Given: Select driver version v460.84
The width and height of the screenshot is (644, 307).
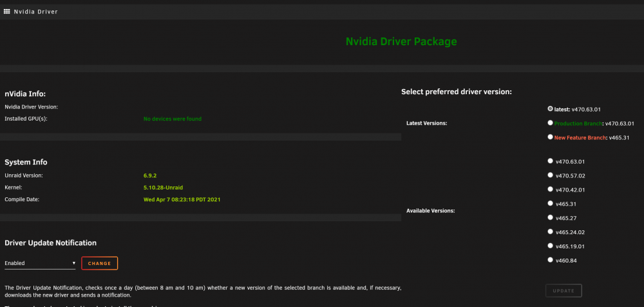Looking at the screenshot, I should (550, 260).
